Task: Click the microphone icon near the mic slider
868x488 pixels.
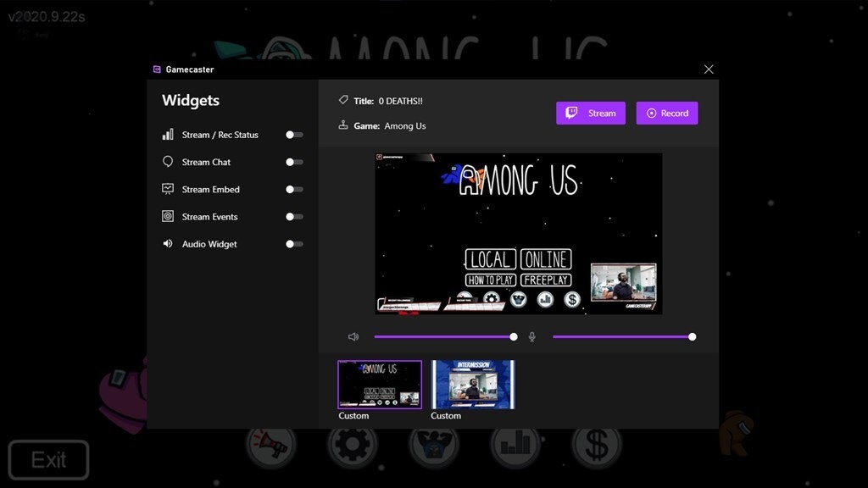Action: 531,336
